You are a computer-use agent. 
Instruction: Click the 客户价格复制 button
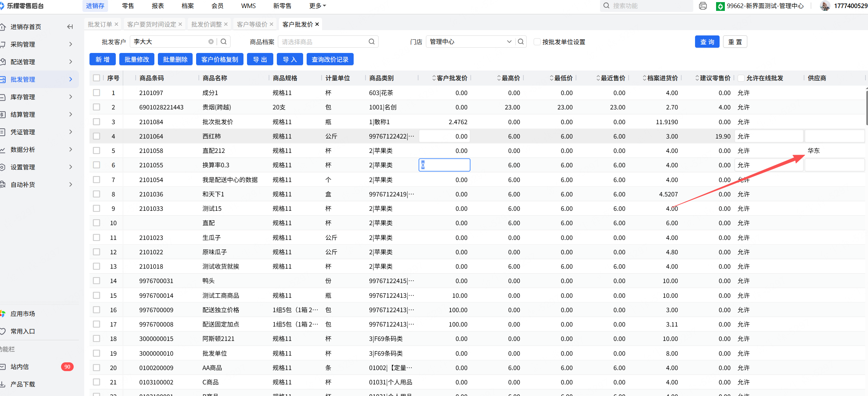(x=220, y=59)
